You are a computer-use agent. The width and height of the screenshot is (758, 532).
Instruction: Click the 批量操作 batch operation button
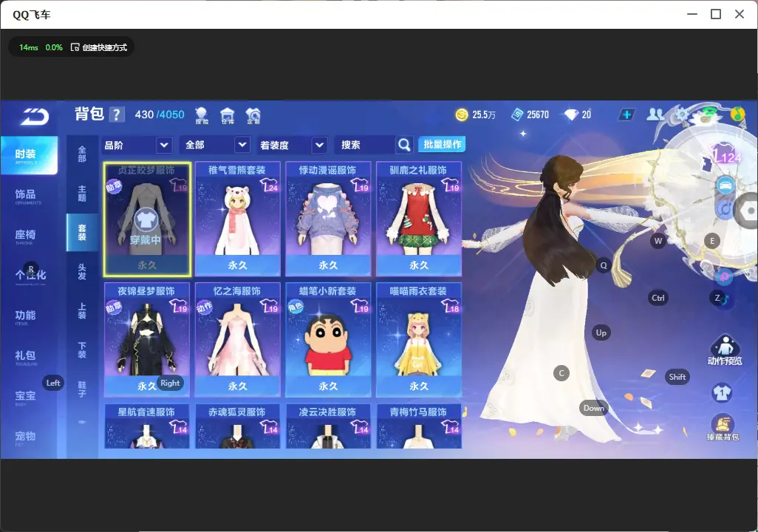(442, 145)
